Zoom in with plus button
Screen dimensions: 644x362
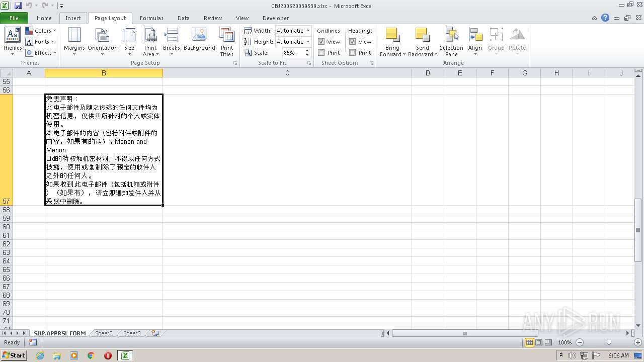[x=637, y=342]
